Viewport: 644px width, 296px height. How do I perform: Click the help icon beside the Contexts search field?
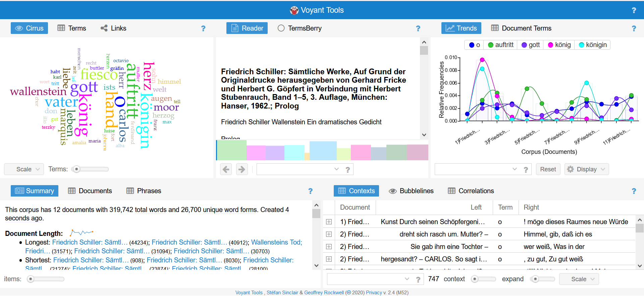[418, 279]
